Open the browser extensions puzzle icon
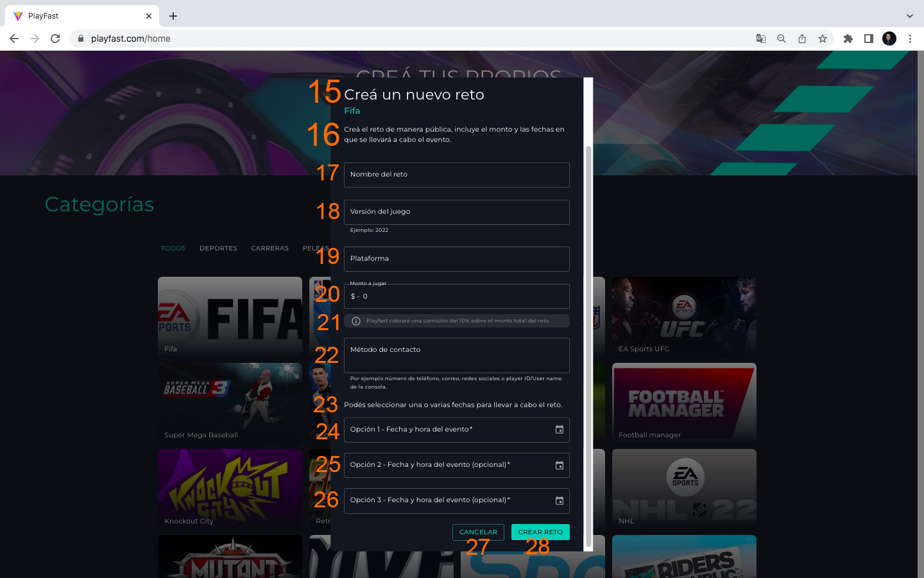This screenshot has width=924, height=578. (848, 39)
